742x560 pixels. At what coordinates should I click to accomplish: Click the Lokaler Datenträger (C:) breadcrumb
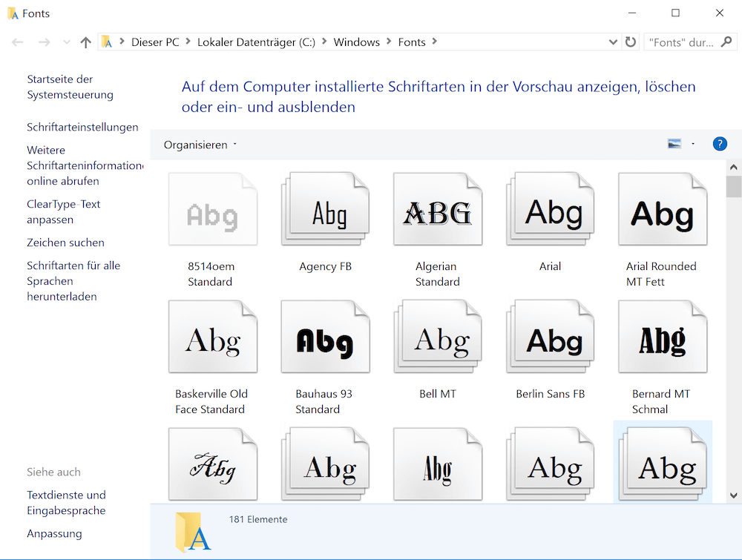click(256, 42)
